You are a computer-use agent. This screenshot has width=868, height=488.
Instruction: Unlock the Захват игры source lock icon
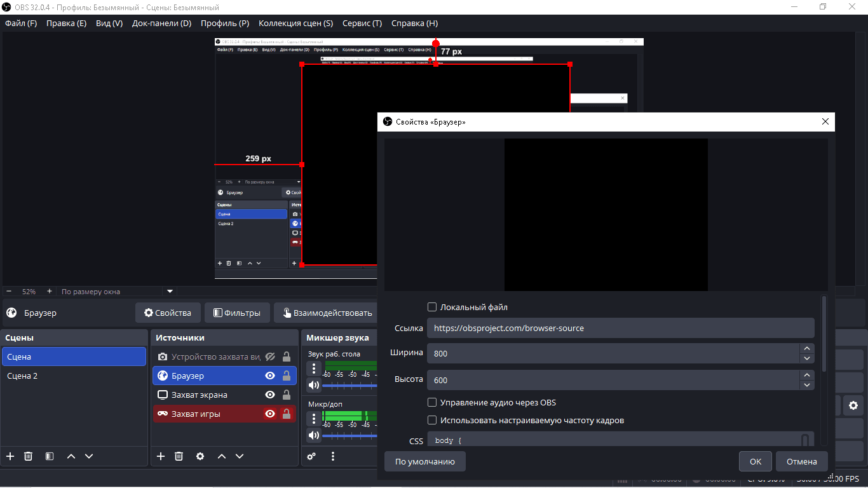287,414
